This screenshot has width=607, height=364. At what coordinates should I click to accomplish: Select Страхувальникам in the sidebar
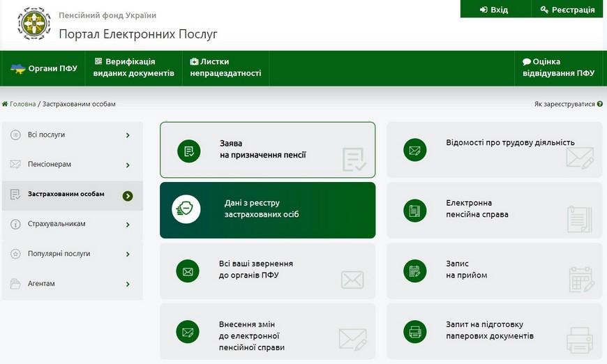(56, 225)
